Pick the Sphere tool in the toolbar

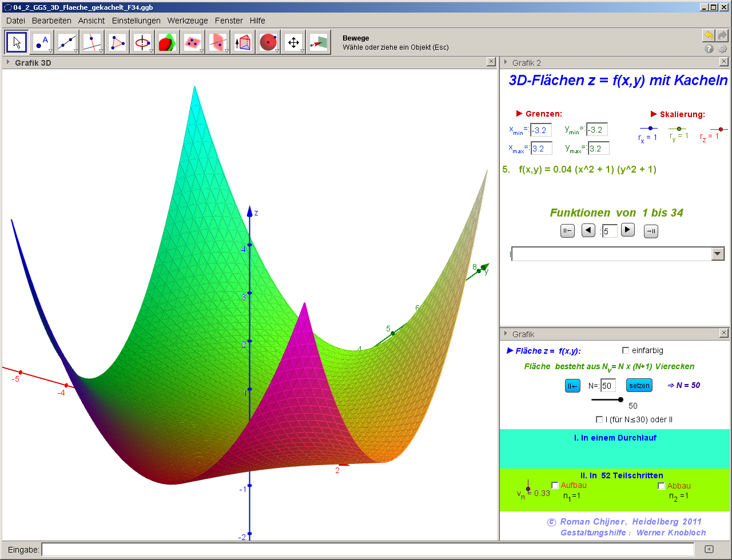(x=268, y=42)
